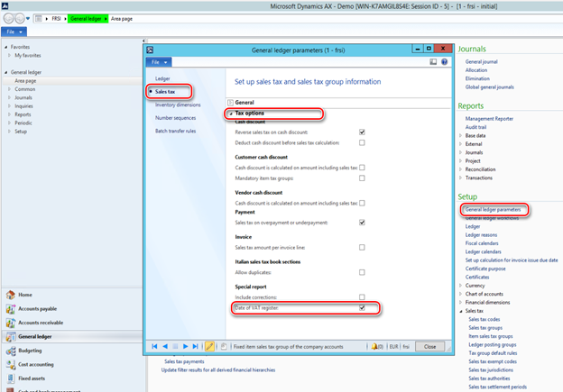The height and width of the screenshot is (392, 563).
Task: Click the view layout icon beside help
Action: (433, 62)
